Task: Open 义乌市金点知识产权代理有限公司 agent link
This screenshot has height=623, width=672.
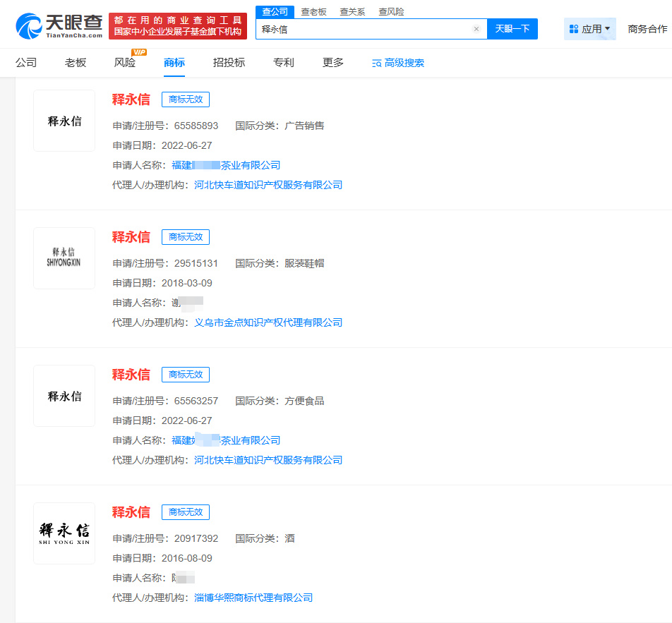Action: click(268, 322)
